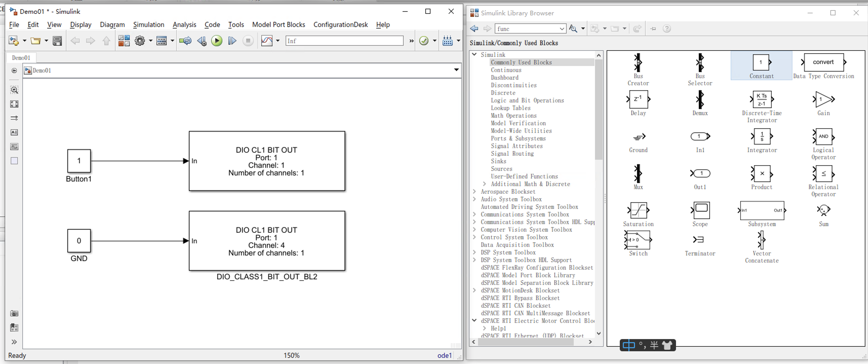Toggle the sample time legend arrows icon

[14, 118]
